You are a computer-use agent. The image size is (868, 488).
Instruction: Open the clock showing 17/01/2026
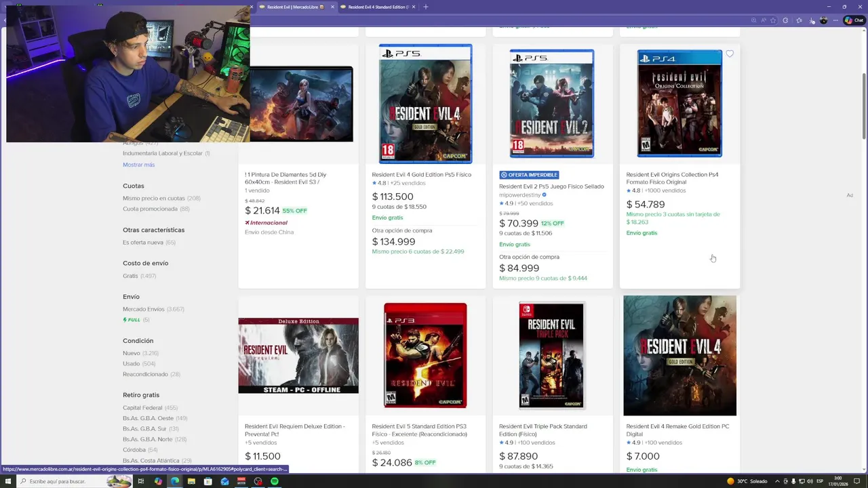[x=838, y=481]
